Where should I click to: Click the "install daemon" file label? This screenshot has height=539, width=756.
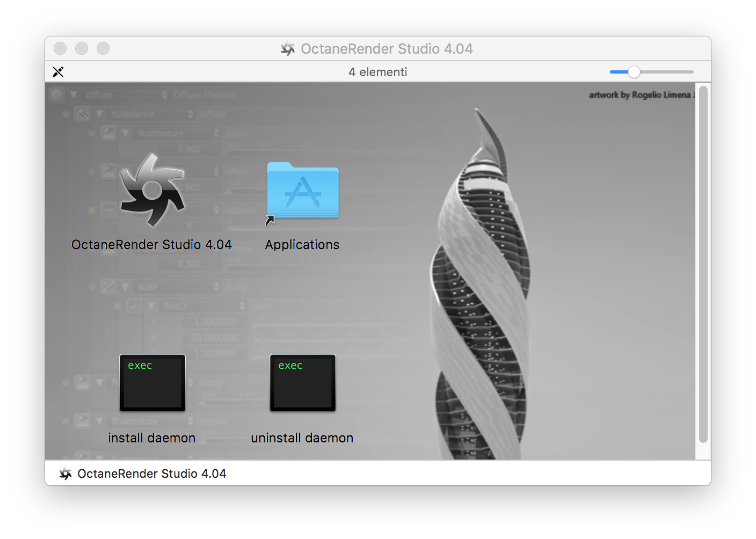tap(152, 438)
